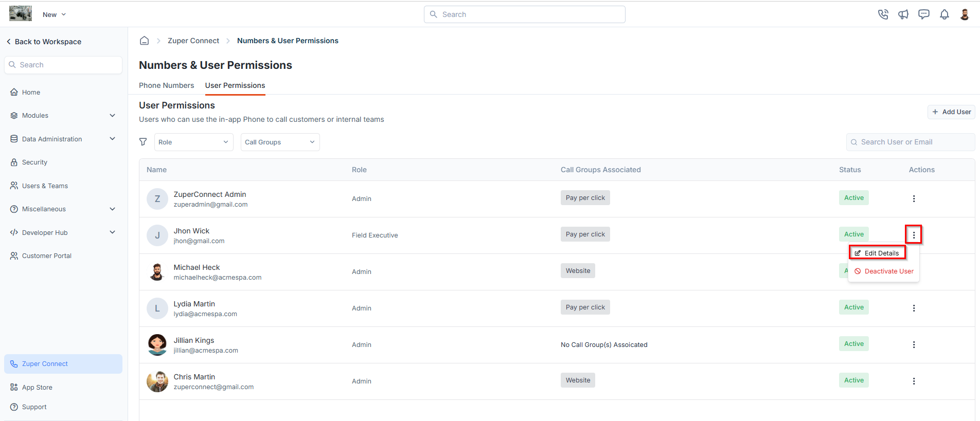The height and width of the screenshot is (421, 980).
Task: Open the phone call icon in header
Action: 883,14
